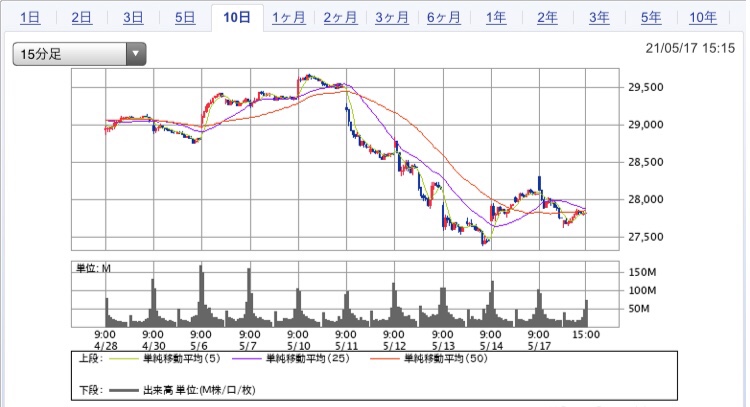Click the 下段: legend label
The image size is (750, 407).
pos(90,390)
